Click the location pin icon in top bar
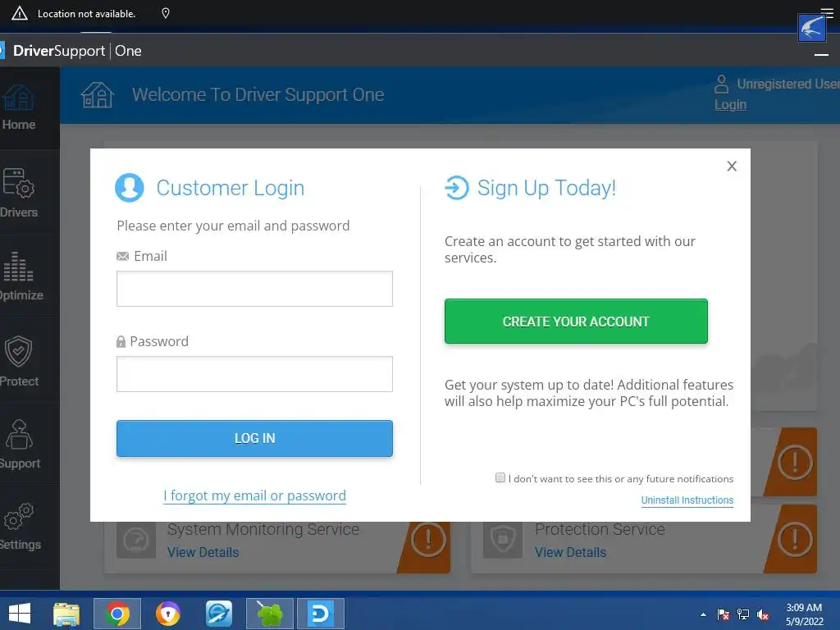The height and width of the screenshot is (630, 840). point(166,13)
